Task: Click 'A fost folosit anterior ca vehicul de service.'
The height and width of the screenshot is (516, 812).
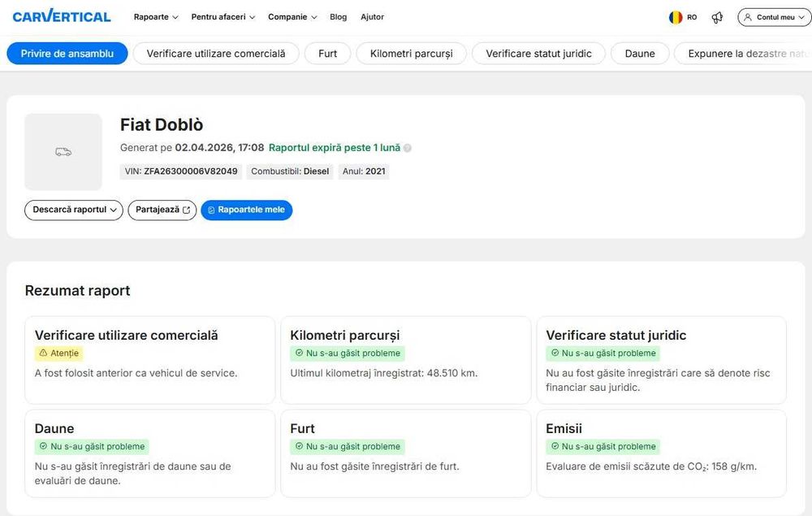Action: click(136, 373)
